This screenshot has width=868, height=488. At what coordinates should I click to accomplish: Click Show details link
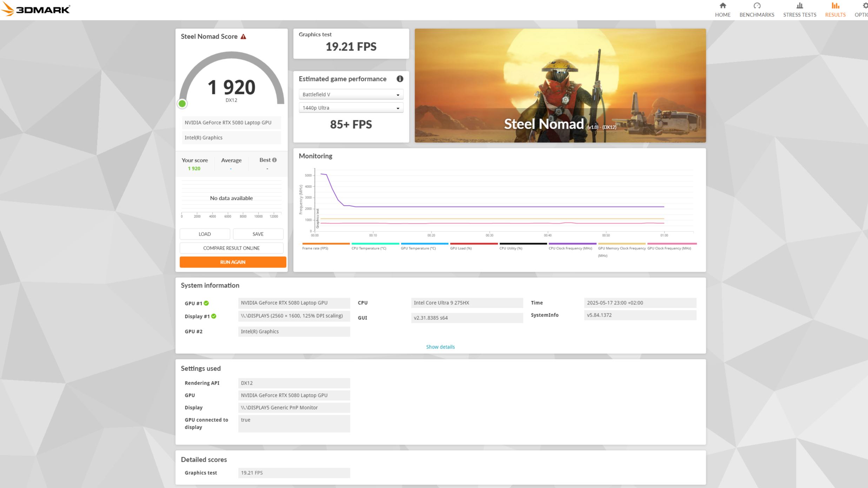coord(440,347)
